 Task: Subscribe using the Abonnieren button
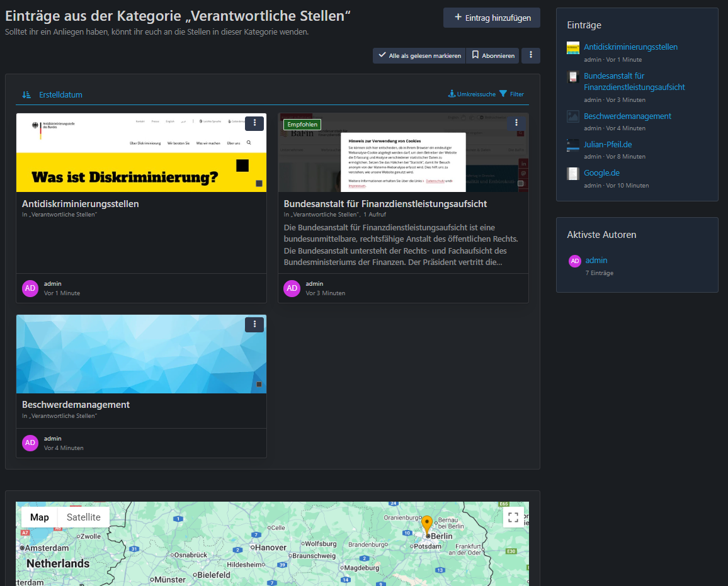492,55
